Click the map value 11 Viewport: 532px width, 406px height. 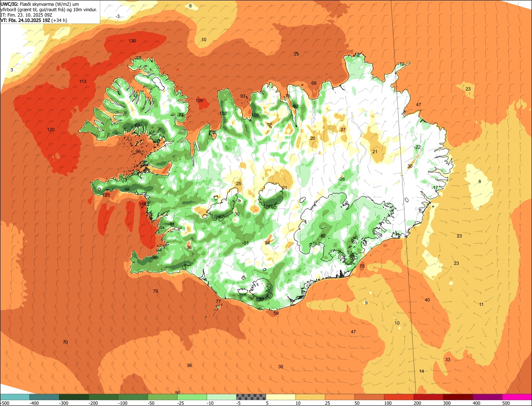point(481,304)
